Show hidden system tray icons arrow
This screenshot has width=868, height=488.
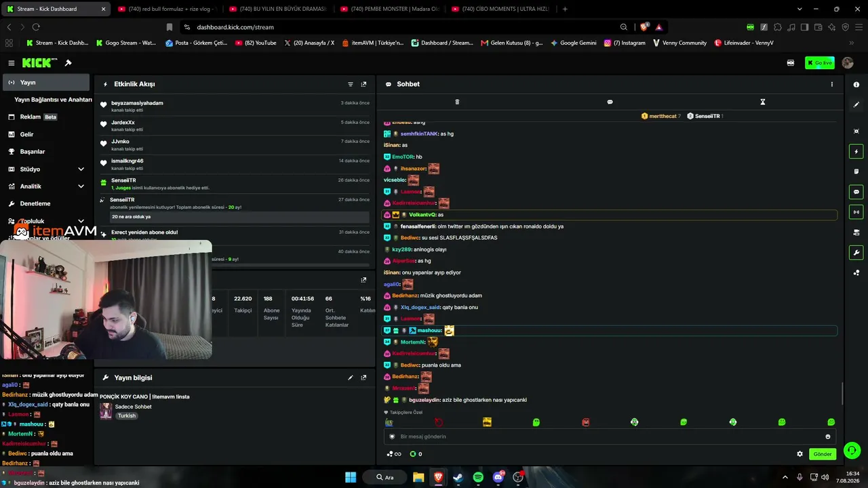[785, 477]
